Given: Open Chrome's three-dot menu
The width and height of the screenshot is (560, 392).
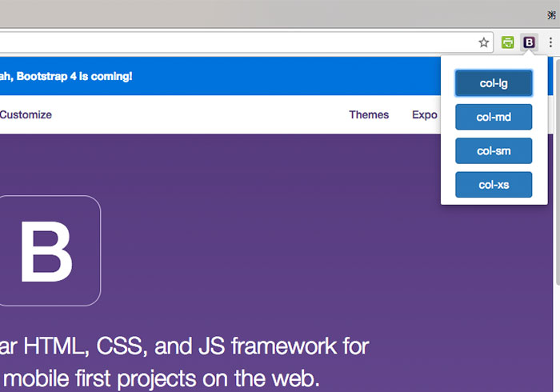Looking at the screenshot, I should [550, 42].
